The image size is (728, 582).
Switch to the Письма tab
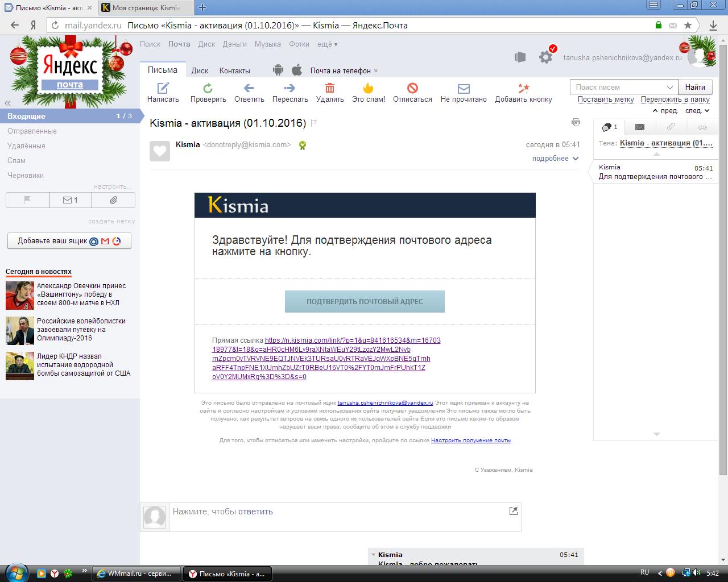click(x=163, y=70)
